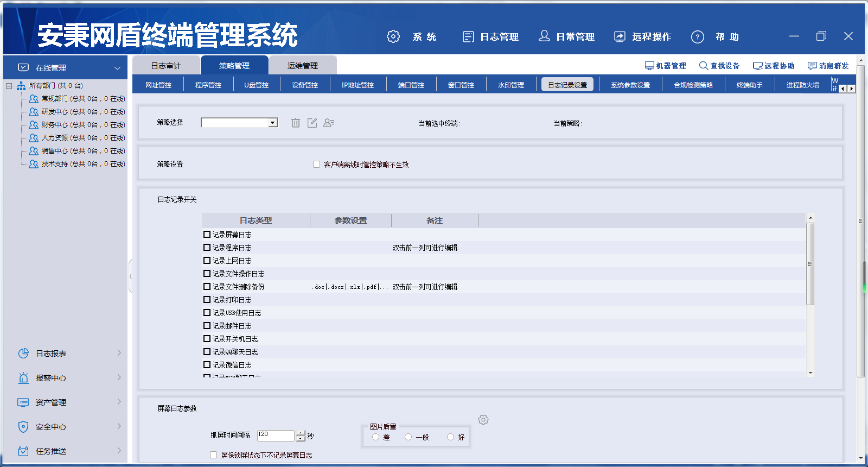Open the 网址管控 sub-tab
This screenshot has height=467, width=868.
click(x=158, y=85)
